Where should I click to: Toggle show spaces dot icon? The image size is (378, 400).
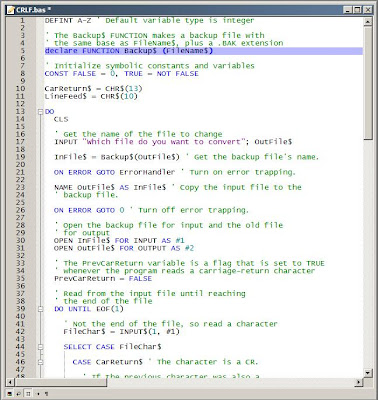tap(38, 394)
